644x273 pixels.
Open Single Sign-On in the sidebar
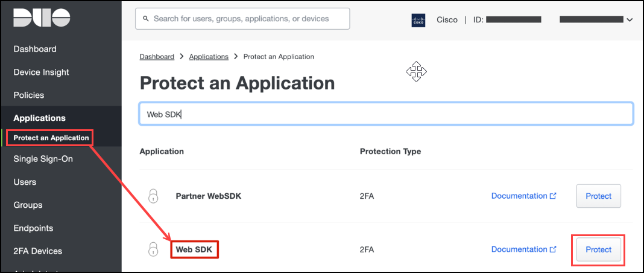tap(43, 159)
